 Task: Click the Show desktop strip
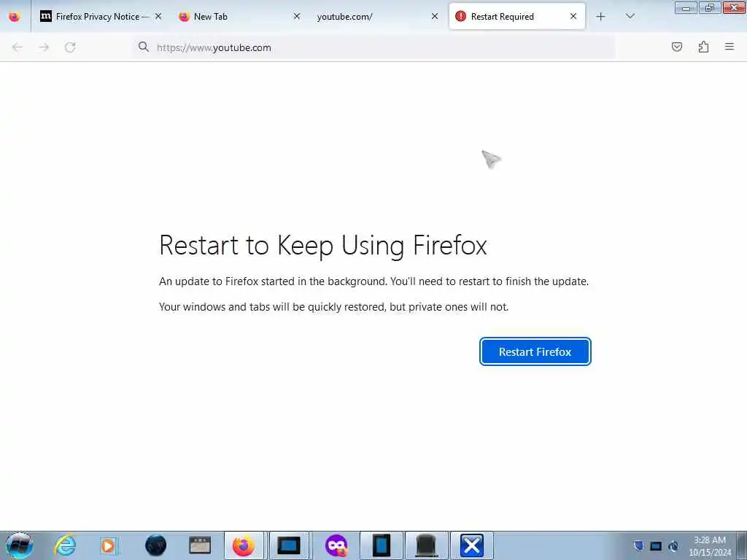pyautogui.click(x=742, y=545)
